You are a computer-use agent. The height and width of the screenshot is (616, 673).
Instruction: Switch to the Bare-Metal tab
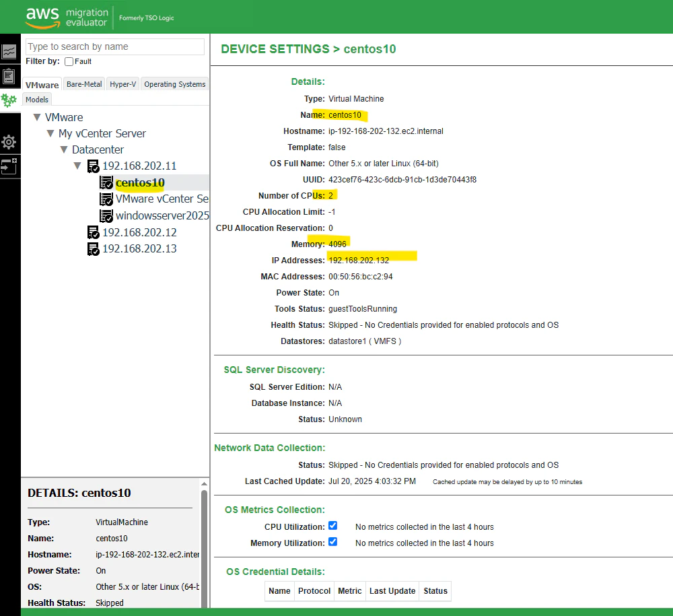point(84,84)
